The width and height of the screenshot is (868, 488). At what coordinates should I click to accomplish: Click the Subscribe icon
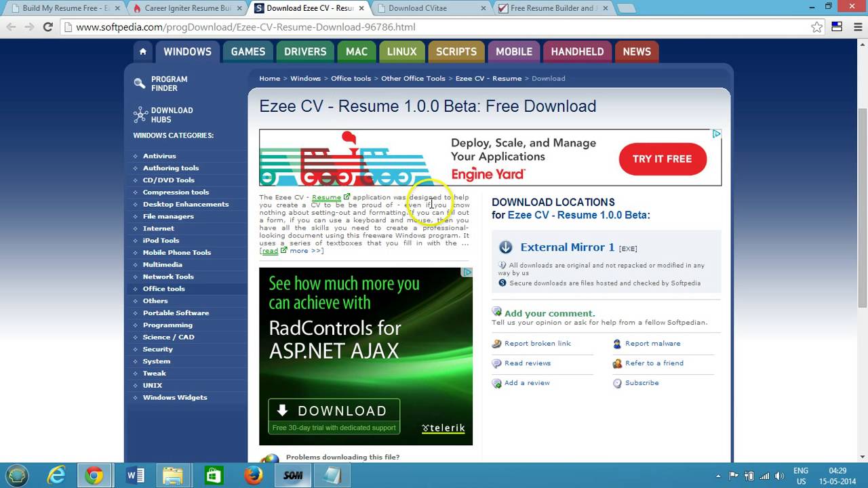pyautogui.click(x=617, y=383)
